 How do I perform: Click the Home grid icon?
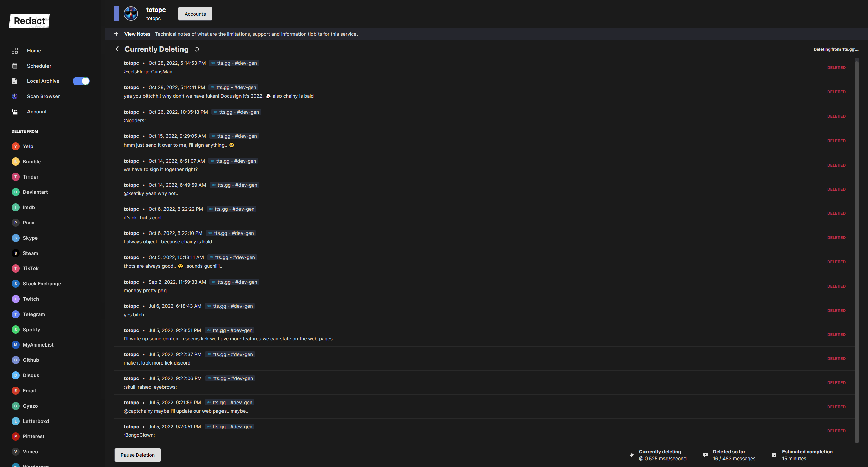pyautogui.click(x=15, y=51)
